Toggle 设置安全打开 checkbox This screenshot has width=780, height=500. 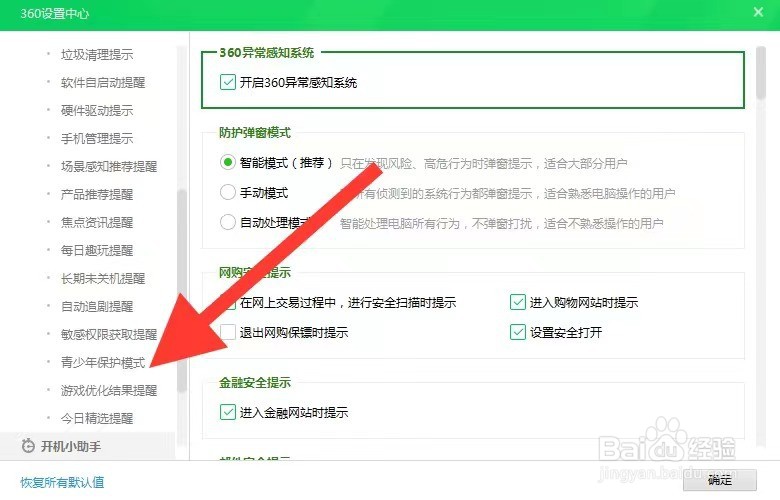(x=517, y=332)
